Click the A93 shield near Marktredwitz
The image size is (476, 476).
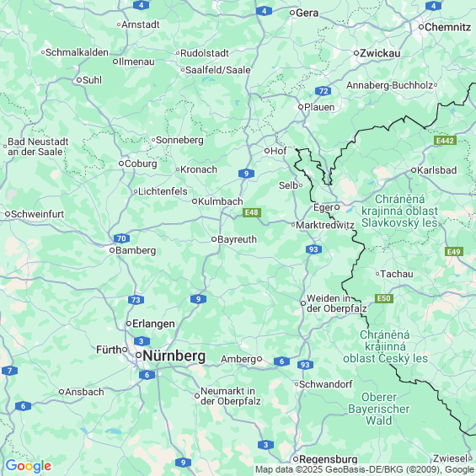coord(313,249)
